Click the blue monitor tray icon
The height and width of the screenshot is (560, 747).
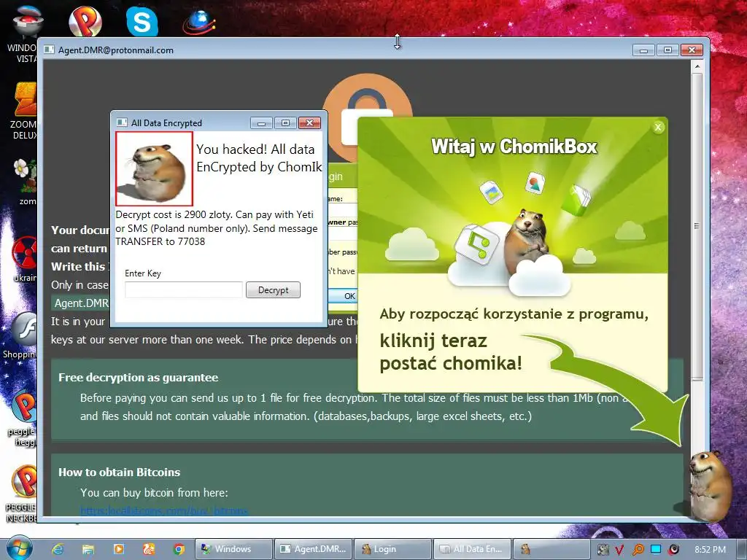pos(656,549)
